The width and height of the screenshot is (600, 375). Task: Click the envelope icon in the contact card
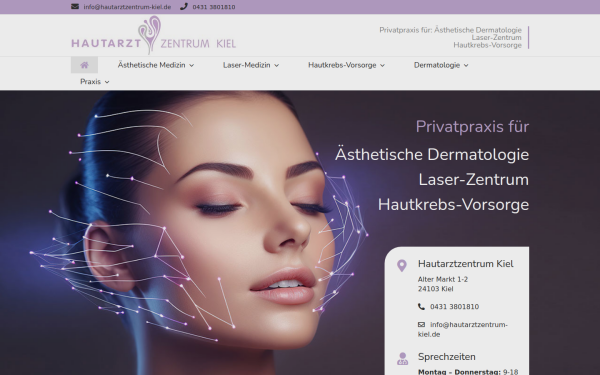click(x=421, y=324)
